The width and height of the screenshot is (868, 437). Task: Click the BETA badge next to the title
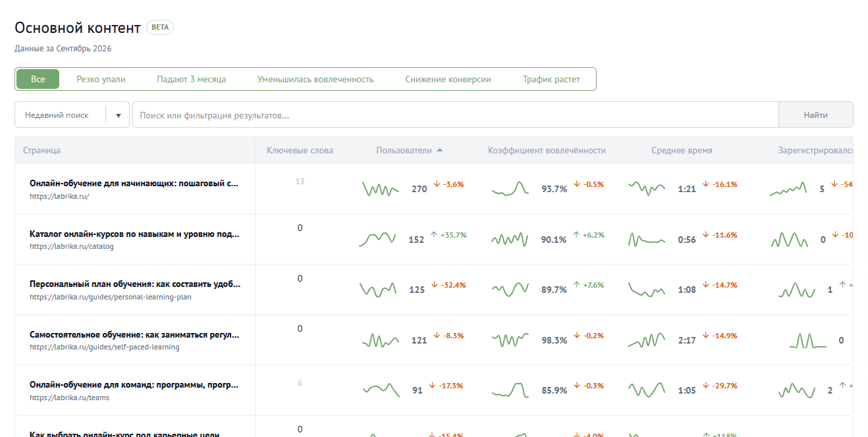(160, 28)
